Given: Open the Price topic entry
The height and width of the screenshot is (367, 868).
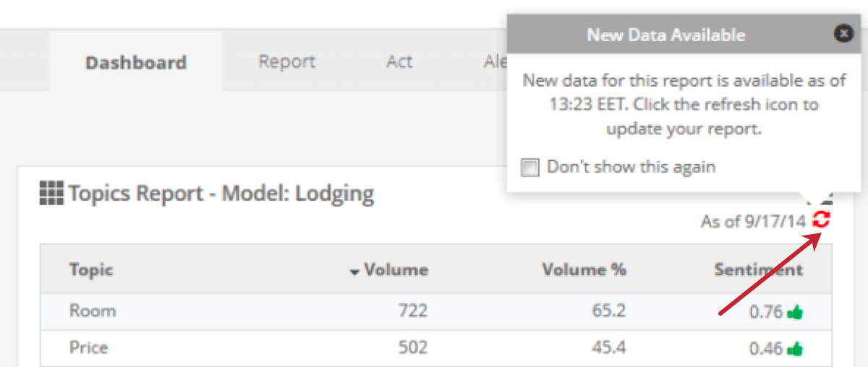Looking at the screenshot, I should pos(88,347).
